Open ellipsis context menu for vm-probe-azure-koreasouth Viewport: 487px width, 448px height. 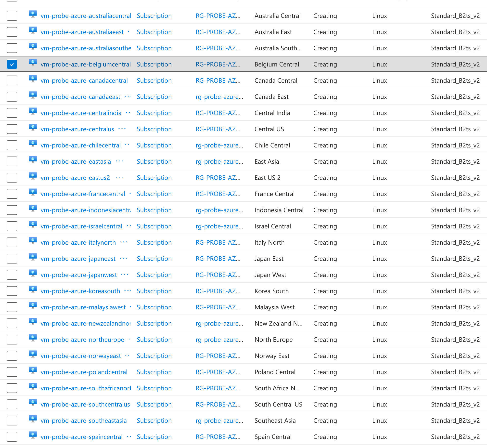[128, 291]
